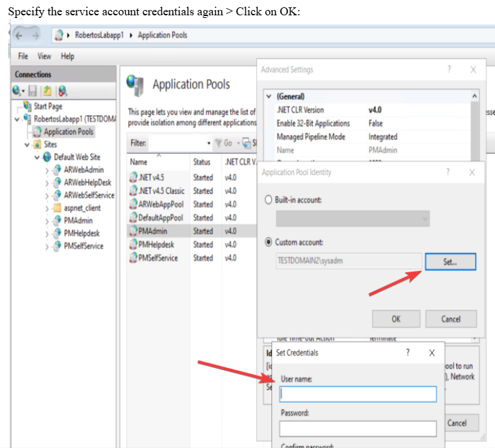The width and height of the screenshot is (495, 448).
Task: Click the Delete connection globe icon
Action: pyautogui.click(x=63, y=91)
